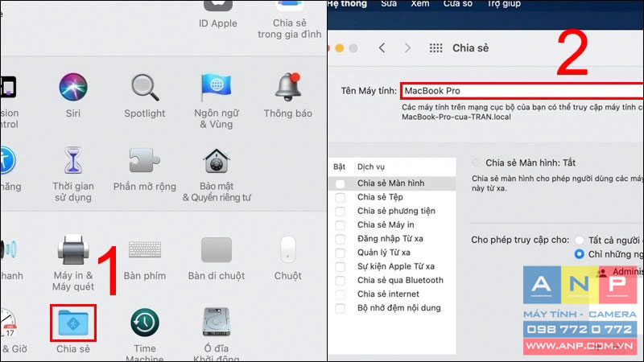644x362 pixels.
Task: Open the Xem menu in menu bar
Action: click(x=420, y=4)
